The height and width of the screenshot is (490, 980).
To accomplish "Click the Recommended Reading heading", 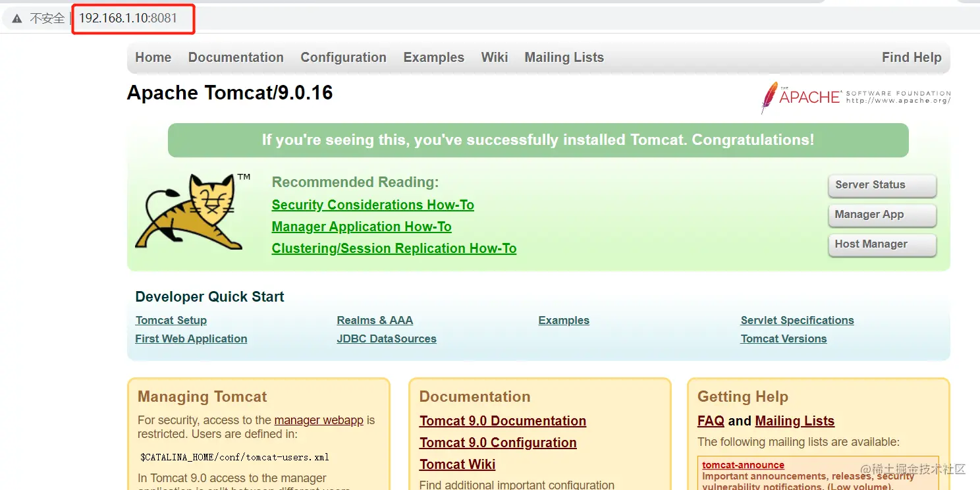I will pyautogui.click(x=355, y=182).
